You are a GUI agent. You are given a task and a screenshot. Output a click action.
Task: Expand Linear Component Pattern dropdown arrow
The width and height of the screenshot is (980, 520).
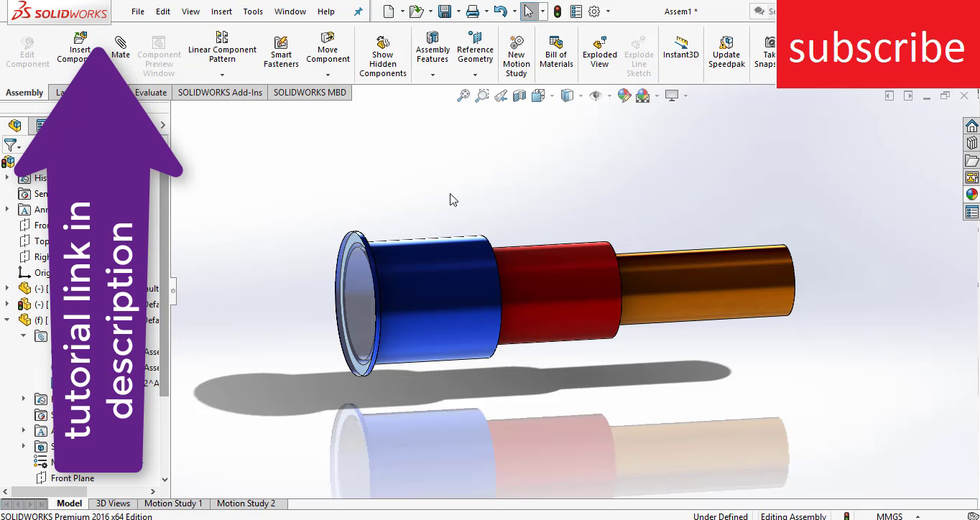point(222,75)
